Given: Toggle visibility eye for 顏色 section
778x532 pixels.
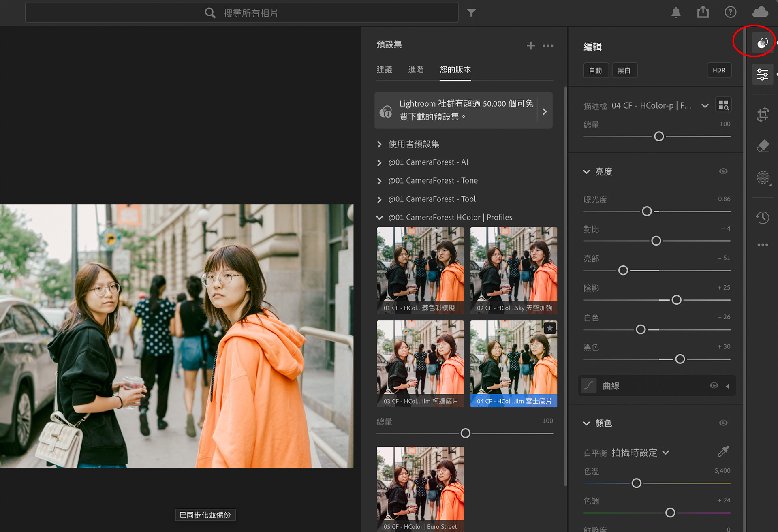Looking at the screenshot, I should pos(723,423).
